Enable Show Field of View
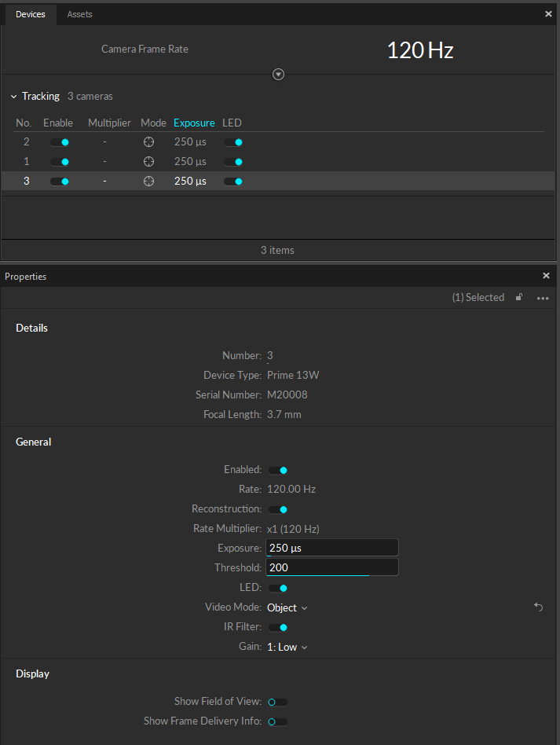560x745 pixels. click(x=276, y=701)
